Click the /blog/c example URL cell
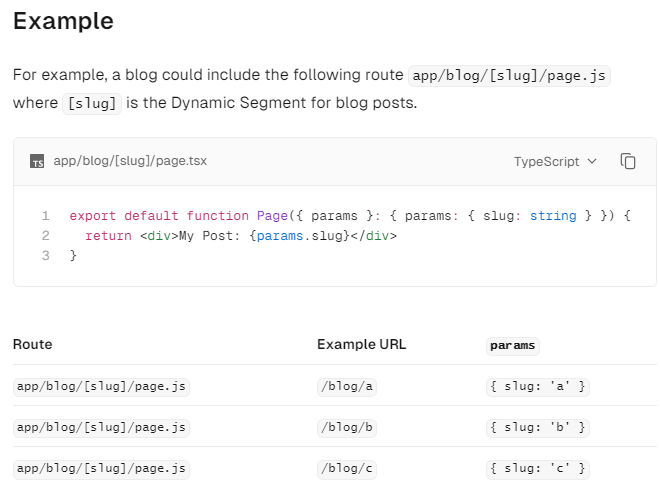 347,468
